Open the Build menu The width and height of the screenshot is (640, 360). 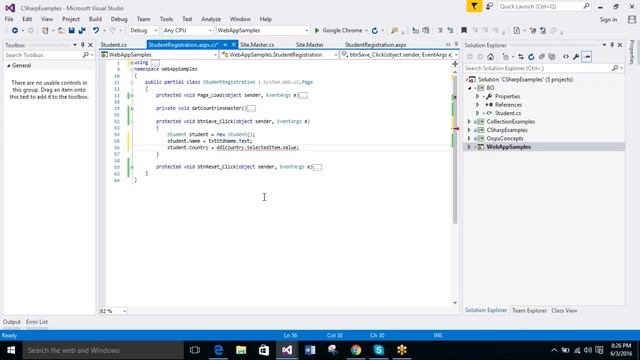click(95, 19)
